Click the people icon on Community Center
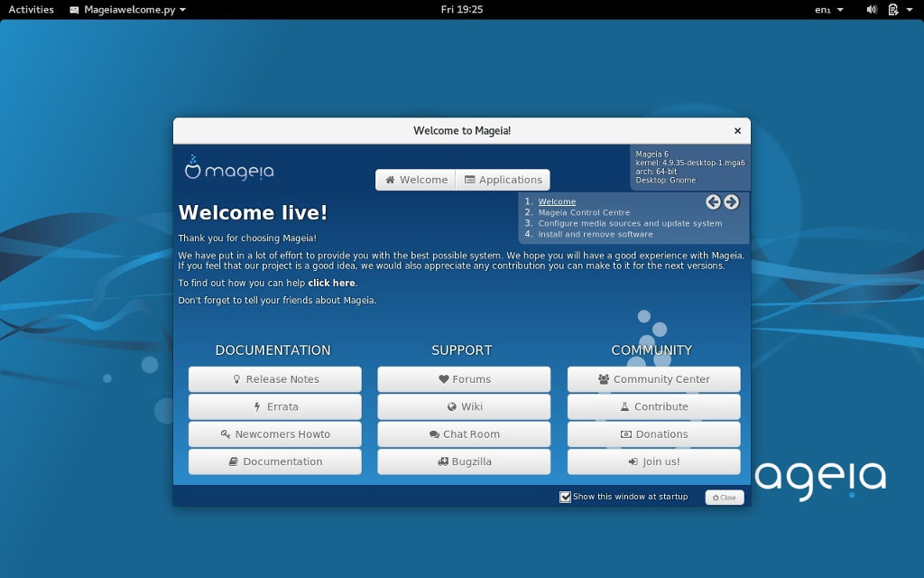 click(604, 379)
